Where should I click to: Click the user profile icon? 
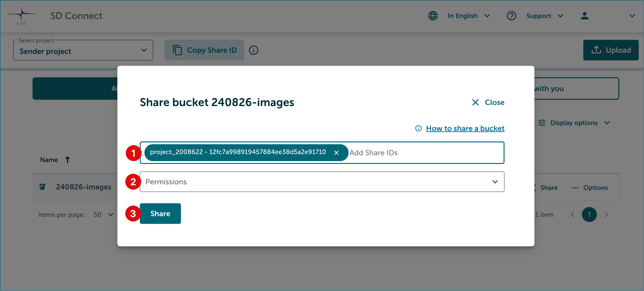point(584,16)
